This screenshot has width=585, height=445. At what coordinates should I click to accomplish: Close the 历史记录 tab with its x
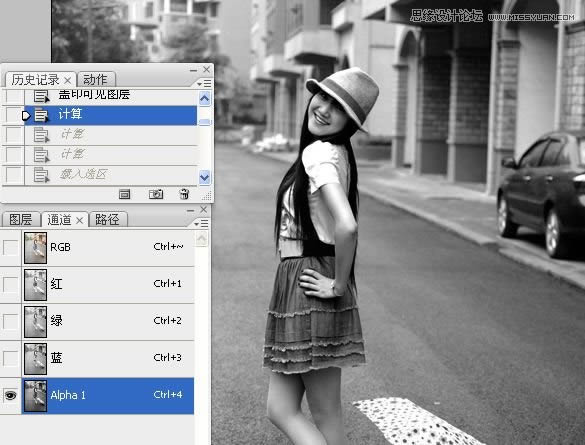tap(68, 80)
